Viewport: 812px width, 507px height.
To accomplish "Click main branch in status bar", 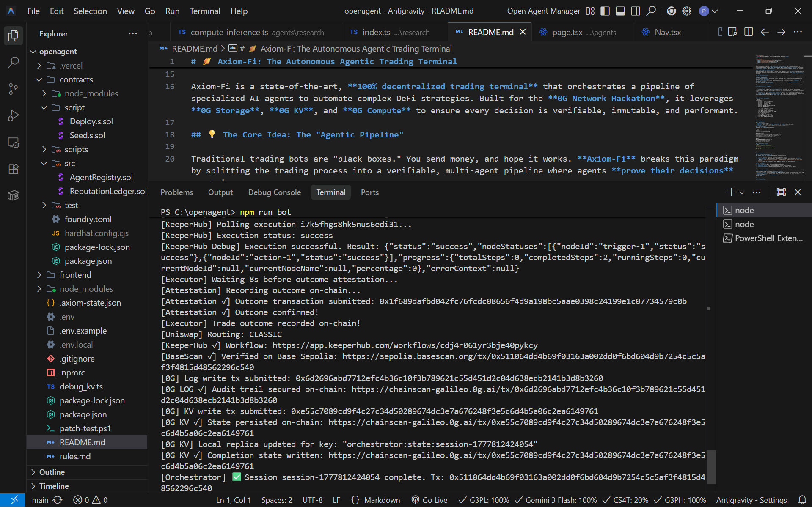I will (40, 500).
